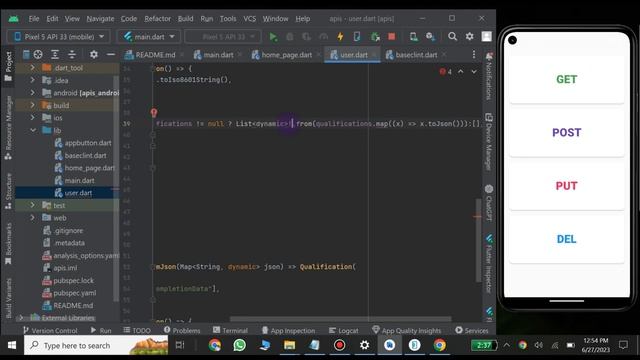Collapse the lib folder
Viewport: 640px width, 360px height.
coord(33,130)
